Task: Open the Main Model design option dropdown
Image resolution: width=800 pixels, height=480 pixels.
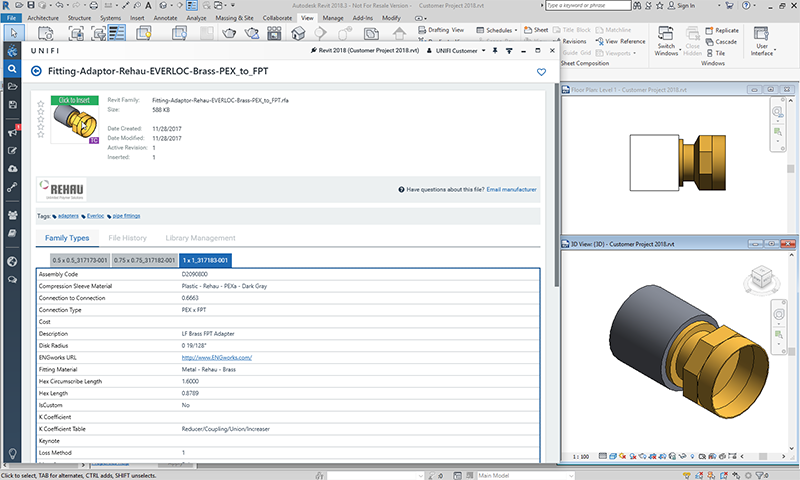Action: (526, 475)
